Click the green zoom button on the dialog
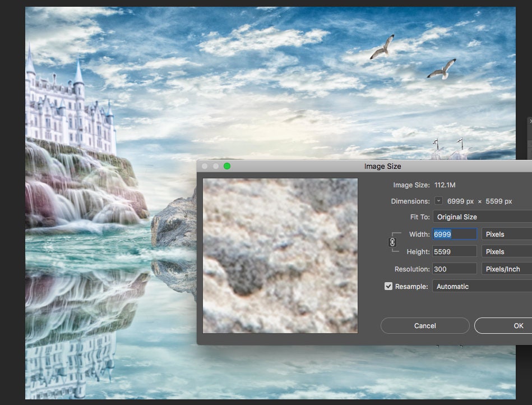 coord(227,166)
